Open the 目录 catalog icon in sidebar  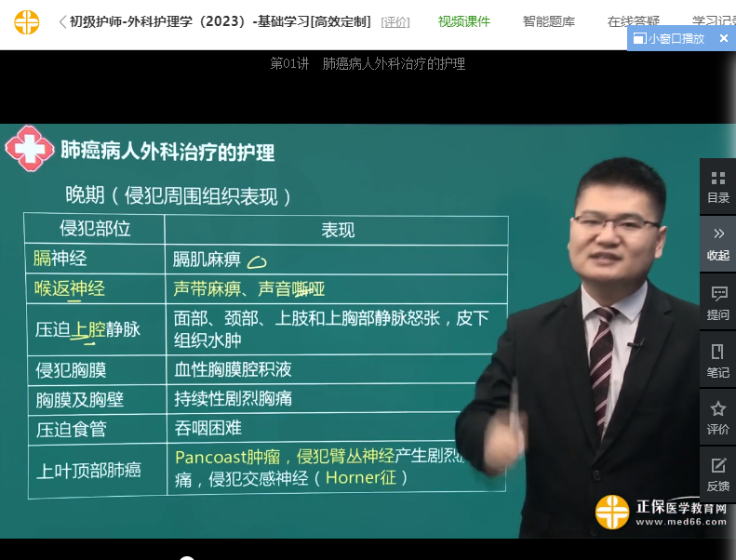(717, 186)
